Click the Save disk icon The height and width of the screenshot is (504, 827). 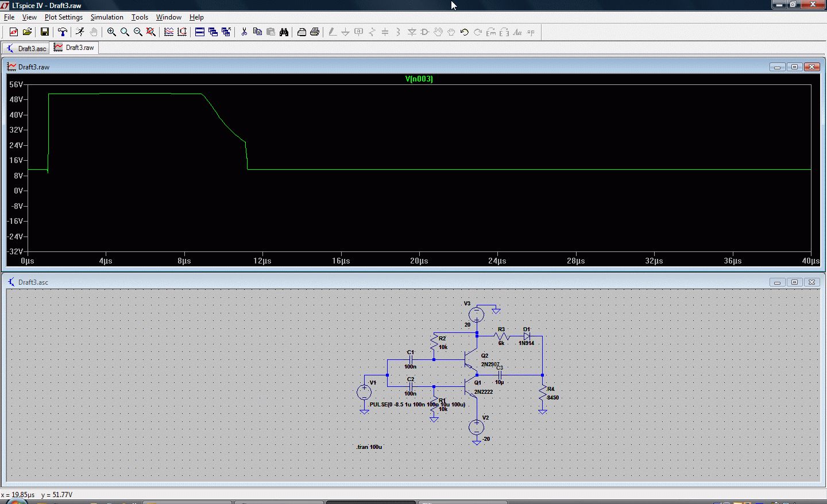click(x=44, y=32)
